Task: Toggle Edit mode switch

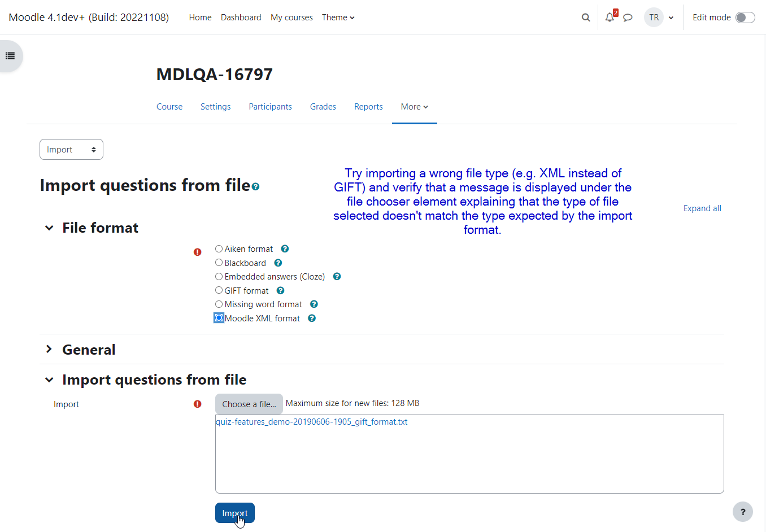Action: click(745, 18)
